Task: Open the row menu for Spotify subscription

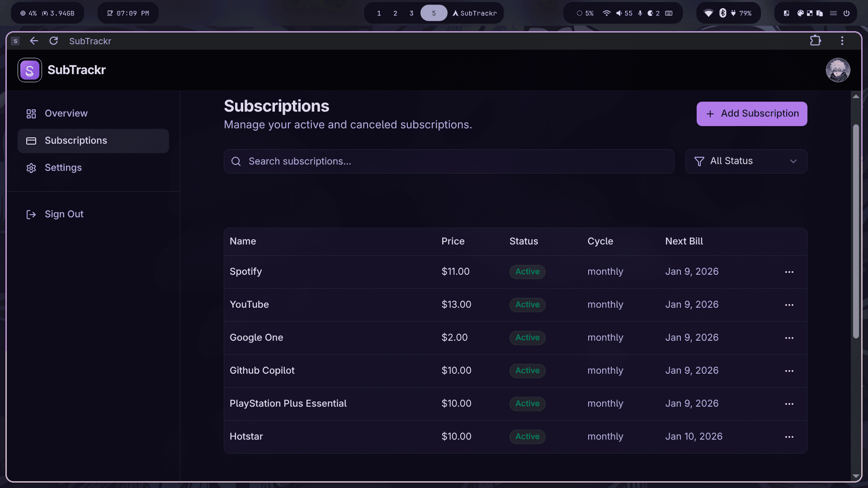Action: tap(789, 272)
